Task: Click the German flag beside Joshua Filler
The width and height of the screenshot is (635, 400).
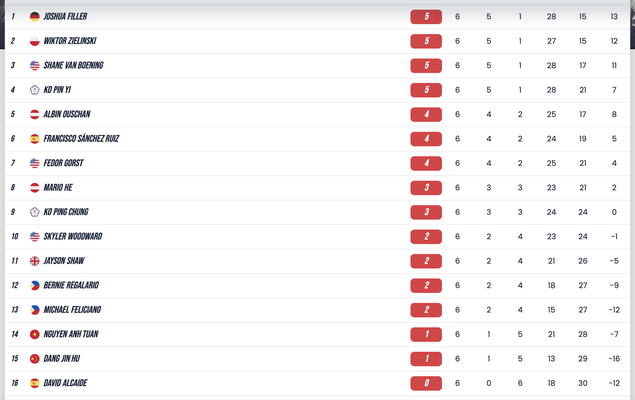Action: [x=35, y=17]
